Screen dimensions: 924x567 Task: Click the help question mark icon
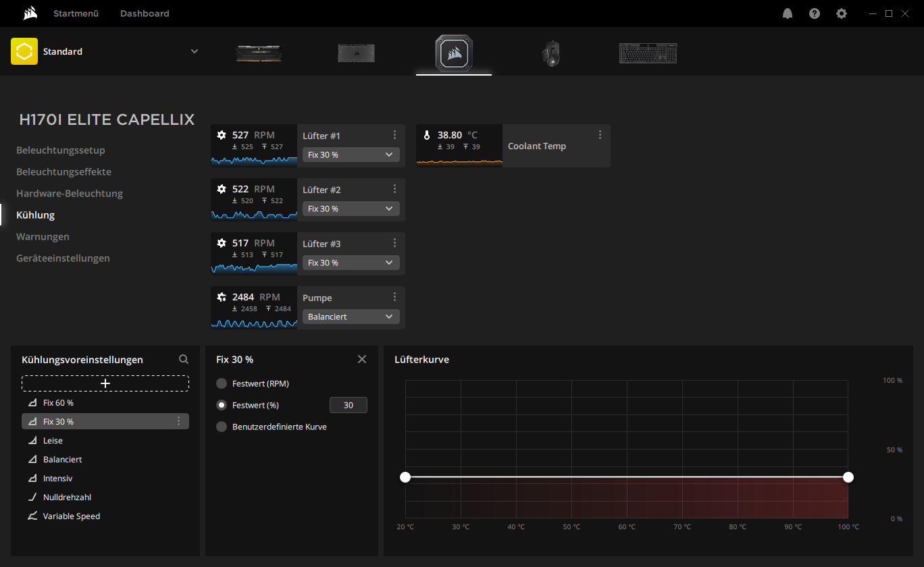[x=815, y=13]
